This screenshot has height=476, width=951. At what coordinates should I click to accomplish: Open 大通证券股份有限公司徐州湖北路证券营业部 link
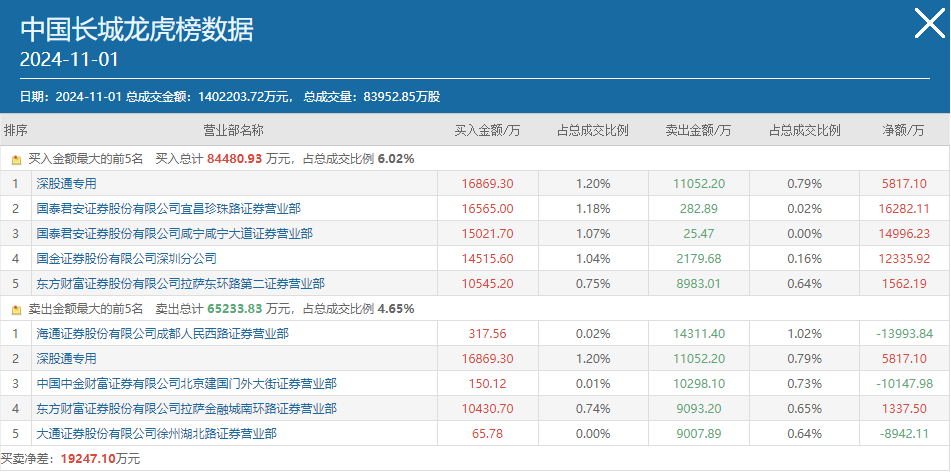156,434
